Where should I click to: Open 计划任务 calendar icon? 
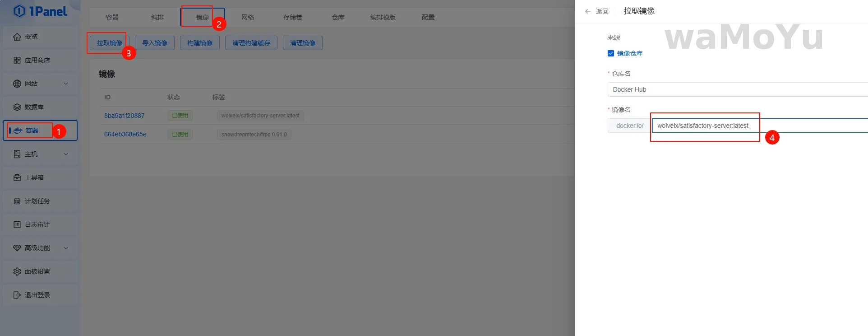17,201
